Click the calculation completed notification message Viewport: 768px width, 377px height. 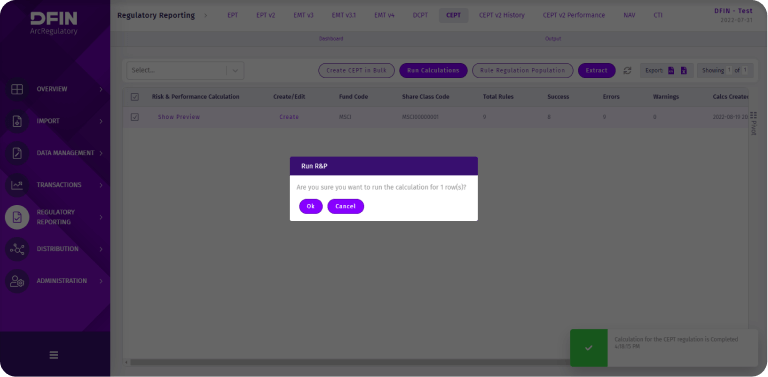click(676, 343)
